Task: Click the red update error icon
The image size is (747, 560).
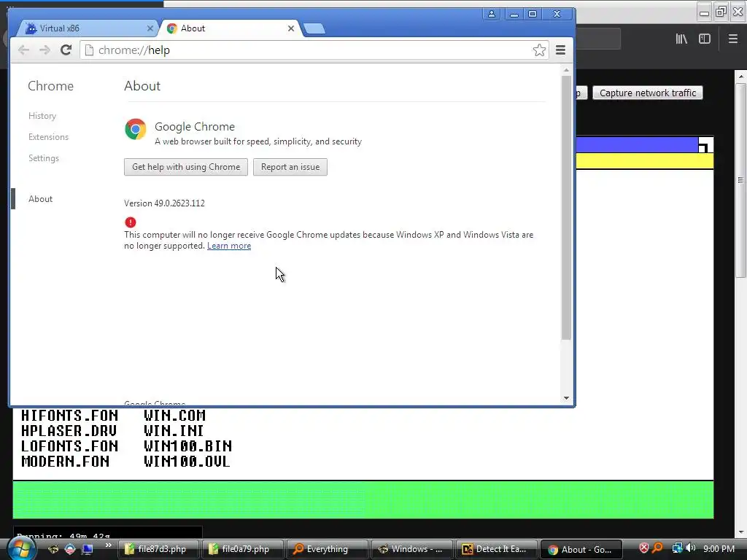Action: [x=130, y=222]
